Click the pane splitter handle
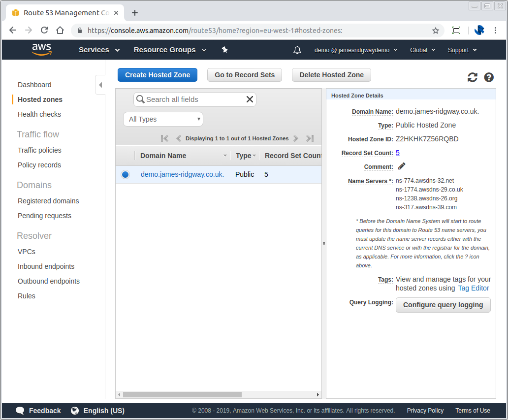Image resolution: width=508 pixels, height=420 pixels. click(324, 243)
